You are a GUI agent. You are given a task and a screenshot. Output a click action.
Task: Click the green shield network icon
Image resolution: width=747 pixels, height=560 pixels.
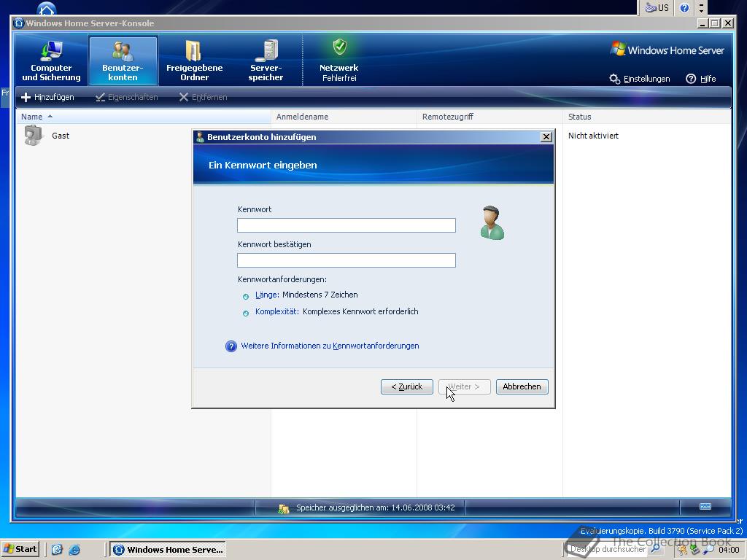coord(340,47)
